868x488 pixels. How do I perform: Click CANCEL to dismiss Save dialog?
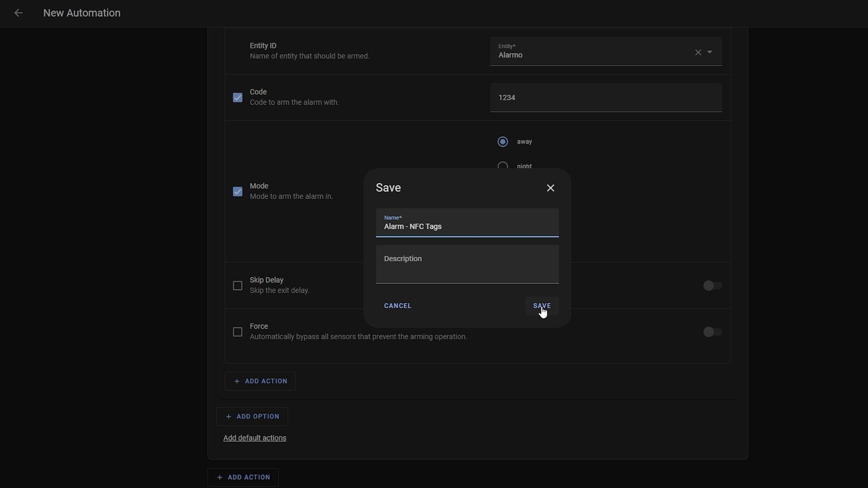click(398, 305)
